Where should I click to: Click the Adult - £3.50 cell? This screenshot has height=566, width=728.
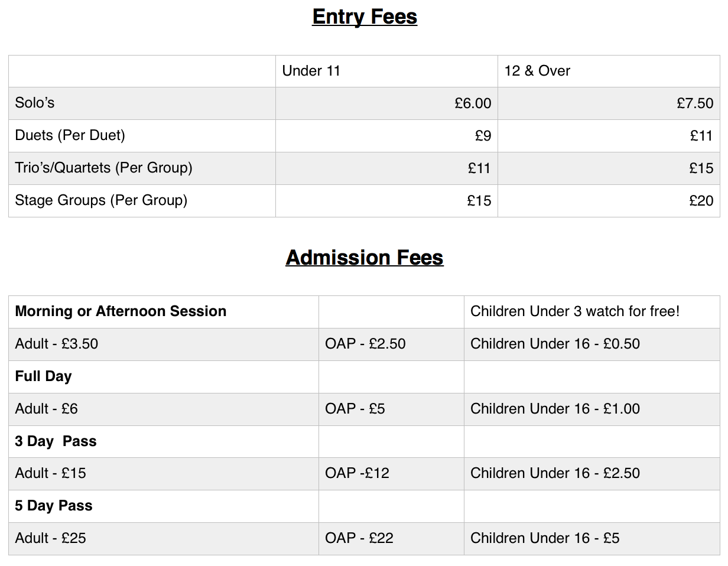164,344
